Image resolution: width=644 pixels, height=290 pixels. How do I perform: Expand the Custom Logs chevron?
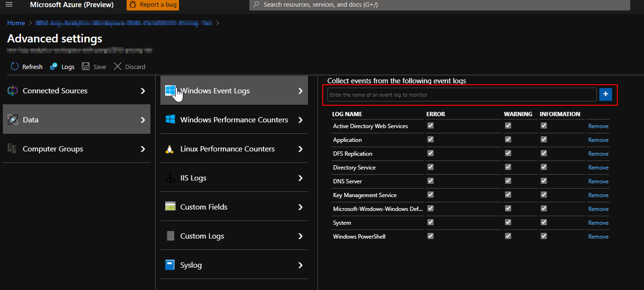tap(300, 236)
